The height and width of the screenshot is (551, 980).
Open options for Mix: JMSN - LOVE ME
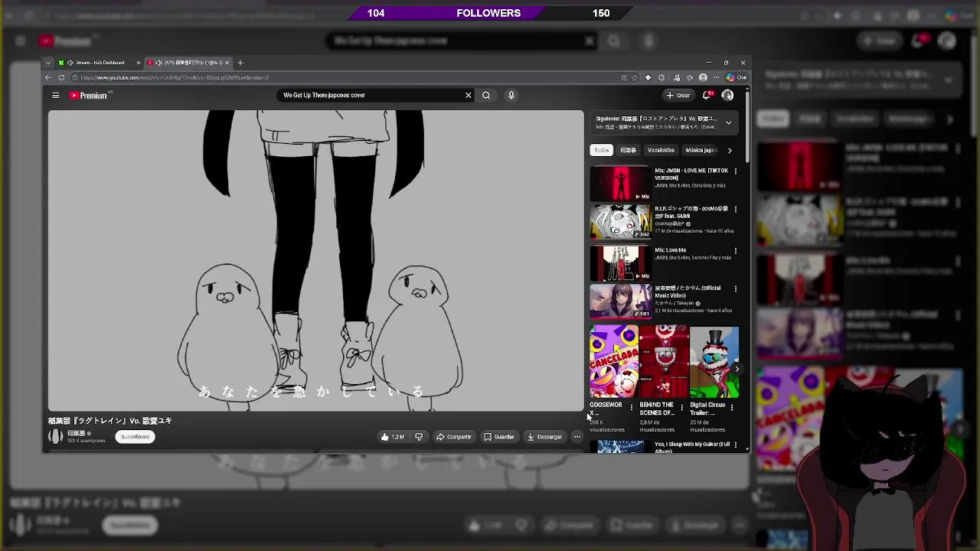[x=736, y=171]
